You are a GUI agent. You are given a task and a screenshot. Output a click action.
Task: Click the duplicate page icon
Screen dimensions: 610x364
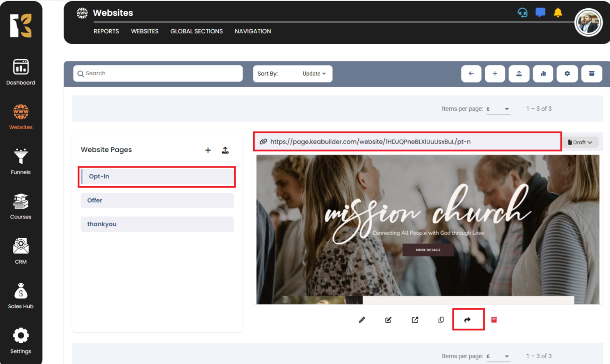[x=441, y=320]
